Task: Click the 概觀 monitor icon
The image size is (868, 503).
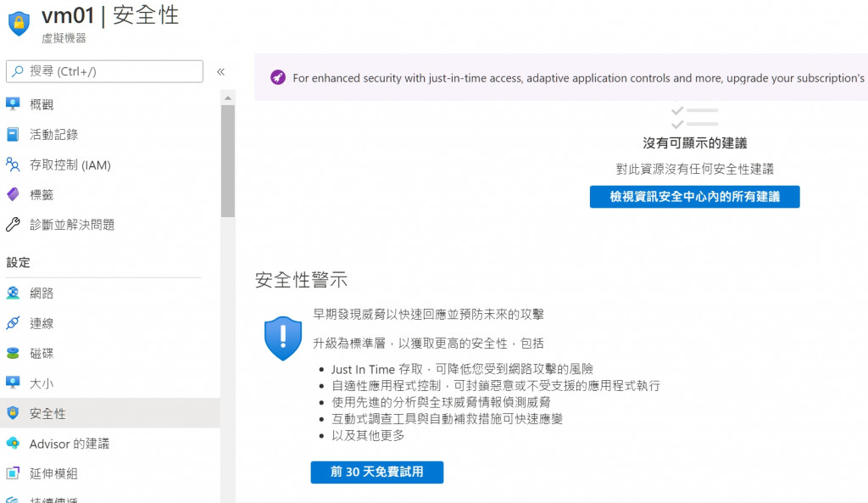Action: (x=13, y=103)
